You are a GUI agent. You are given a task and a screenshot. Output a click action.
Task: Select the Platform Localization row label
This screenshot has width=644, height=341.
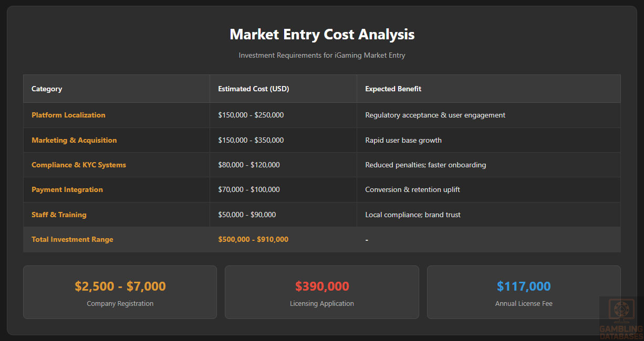[68, 115]
